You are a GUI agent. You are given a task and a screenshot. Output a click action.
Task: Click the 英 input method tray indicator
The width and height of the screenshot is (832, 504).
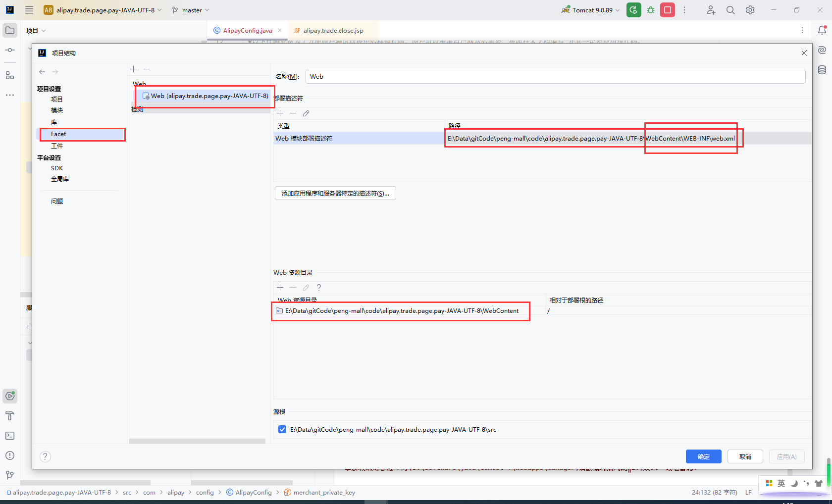[781, 483]
